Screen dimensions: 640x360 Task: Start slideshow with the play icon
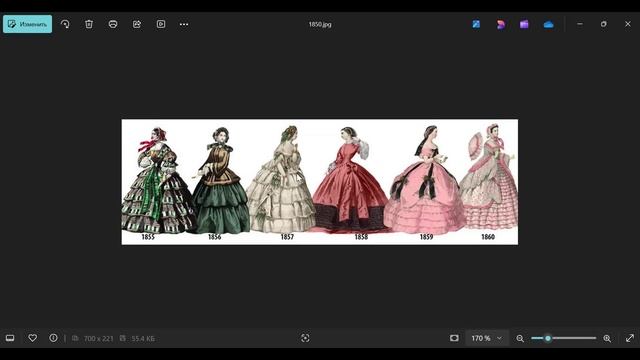point(161,24)
